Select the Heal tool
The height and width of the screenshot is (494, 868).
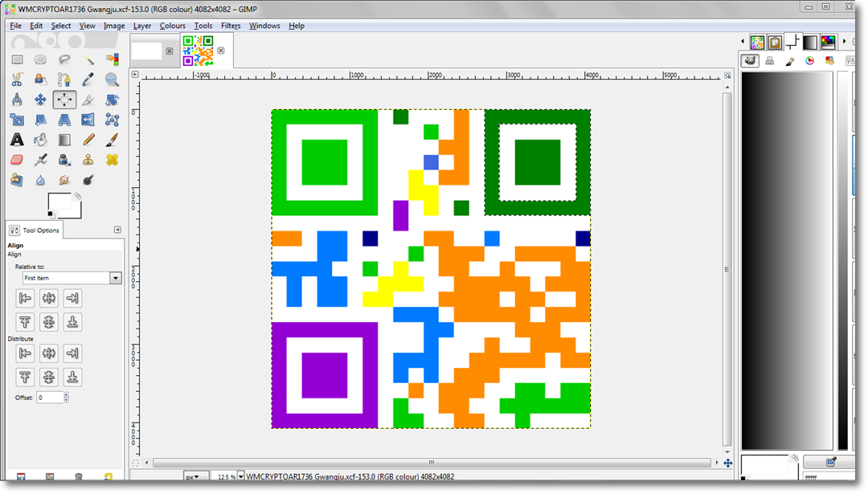[x=112, y=160]
